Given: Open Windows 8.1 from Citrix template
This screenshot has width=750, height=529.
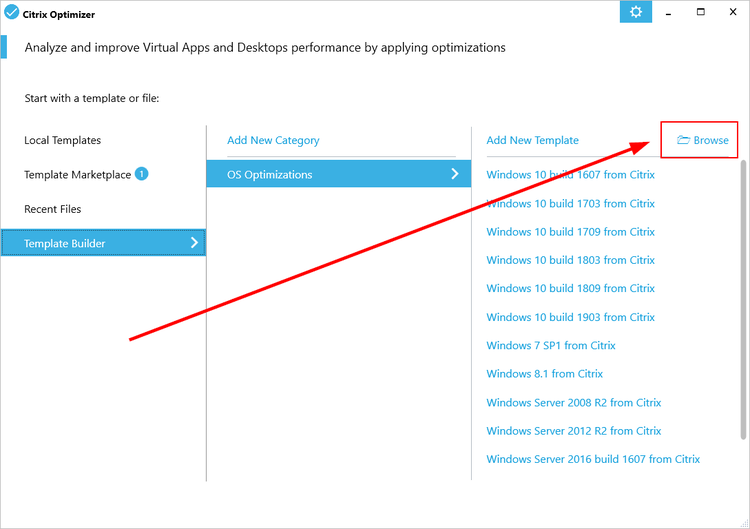Looking at the screenshot, I should [x=544, y=374].
